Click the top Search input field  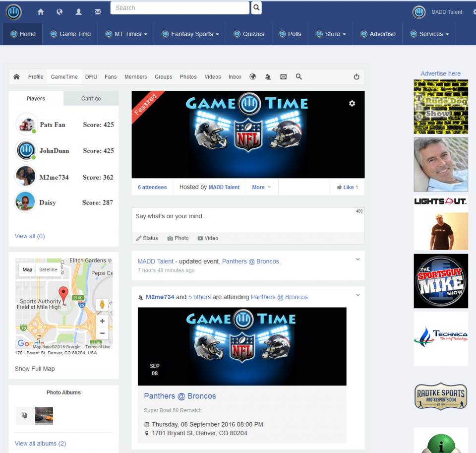click(179, 8)
